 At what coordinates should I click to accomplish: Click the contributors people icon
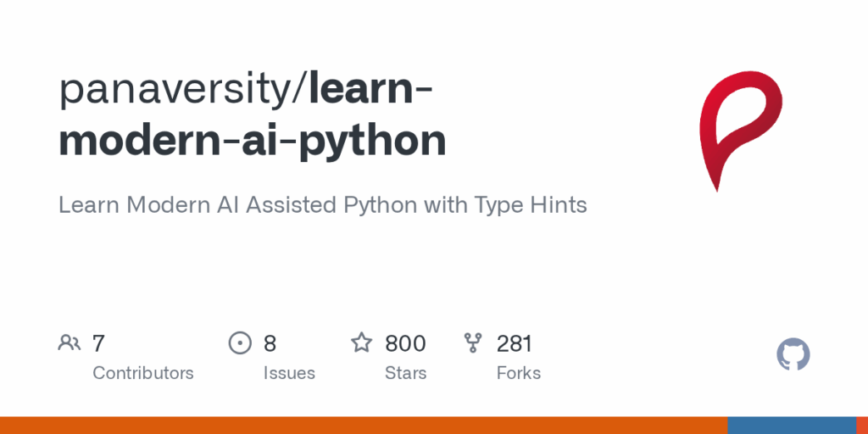click(x=70, y=343)
